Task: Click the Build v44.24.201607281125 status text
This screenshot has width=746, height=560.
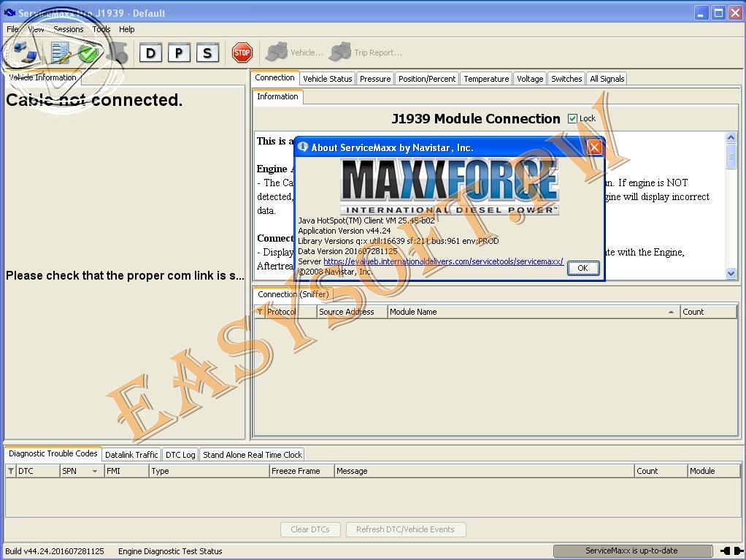Action: [x=54, y=551]
